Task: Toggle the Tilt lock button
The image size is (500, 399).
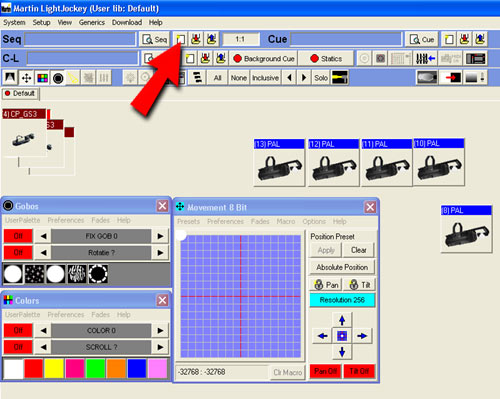Action: [x=360, y=285]
